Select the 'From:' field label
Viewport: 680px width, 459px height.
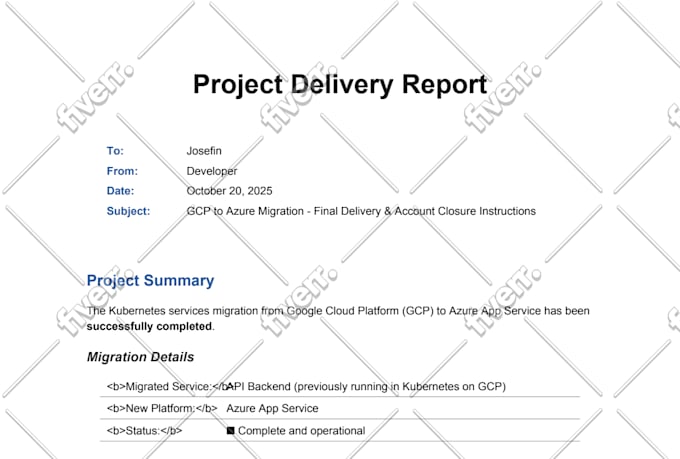[122, 171]
